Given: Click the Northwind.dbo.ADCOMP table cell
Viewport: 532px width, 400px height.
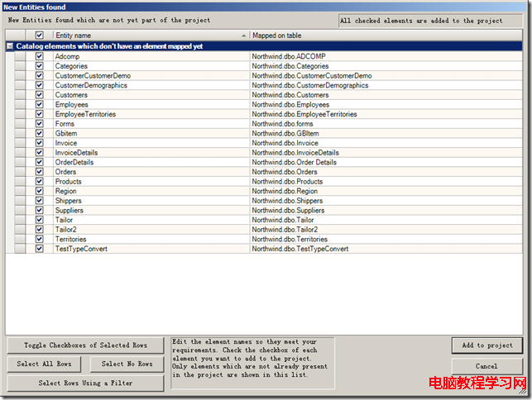Looking at the screenshot, I should [x=386, y=56].
